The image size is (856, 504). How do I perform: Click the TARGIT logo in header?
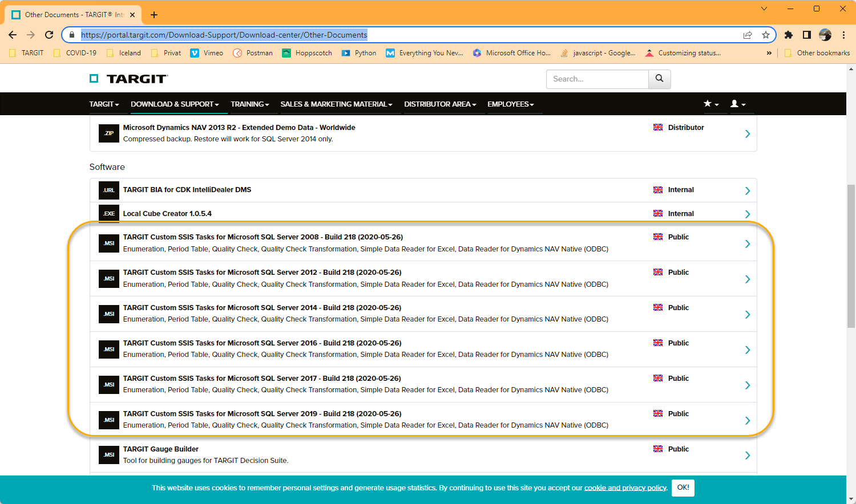[x=129, y=79]
